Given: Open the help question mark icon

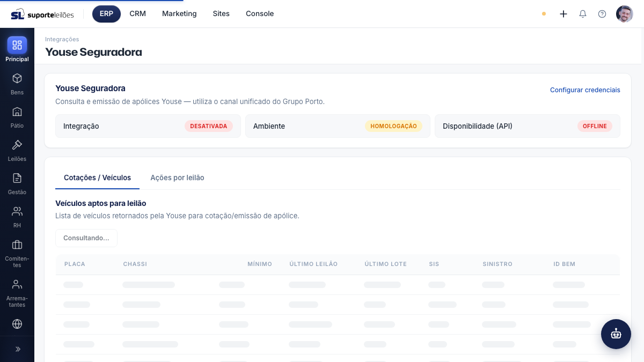Looking at the screenshot, I should point(602,14).
